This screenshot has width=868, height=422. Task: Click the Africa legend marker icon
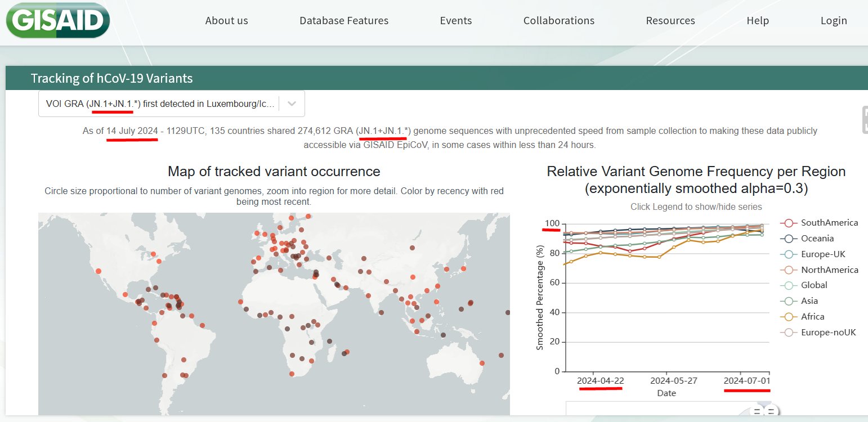(788, 317)
